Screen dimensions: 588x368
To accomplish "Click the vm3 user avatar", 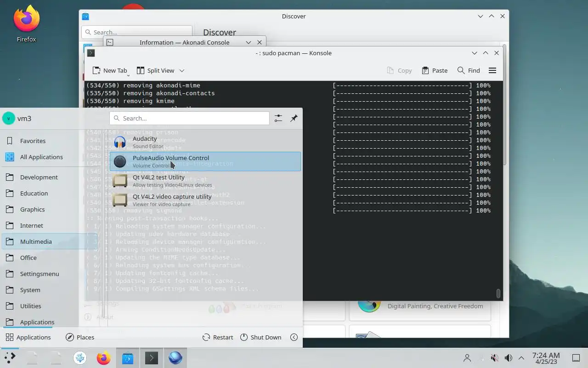I will pos(8,118).
